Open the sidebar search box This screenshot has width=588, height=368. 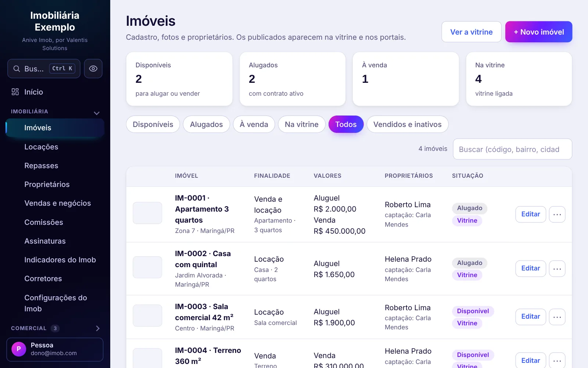44,68
